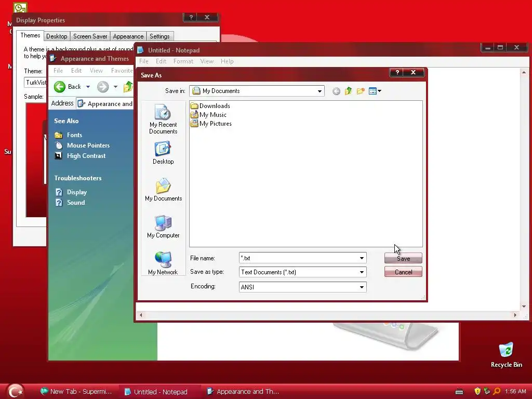Click the network tray icon beside the shield

click(x=487, y=391)
